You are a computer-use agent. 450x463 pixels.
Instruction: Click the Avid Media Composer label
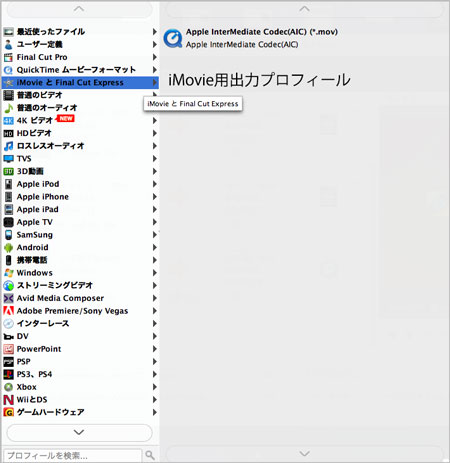(60, 298)
